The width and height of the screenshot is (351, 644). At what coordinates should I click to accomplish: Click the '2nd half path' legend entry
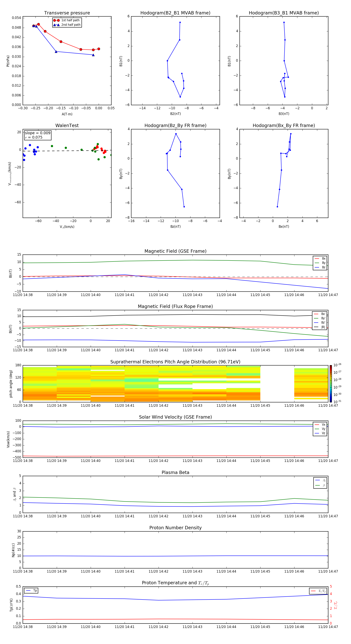67,25
